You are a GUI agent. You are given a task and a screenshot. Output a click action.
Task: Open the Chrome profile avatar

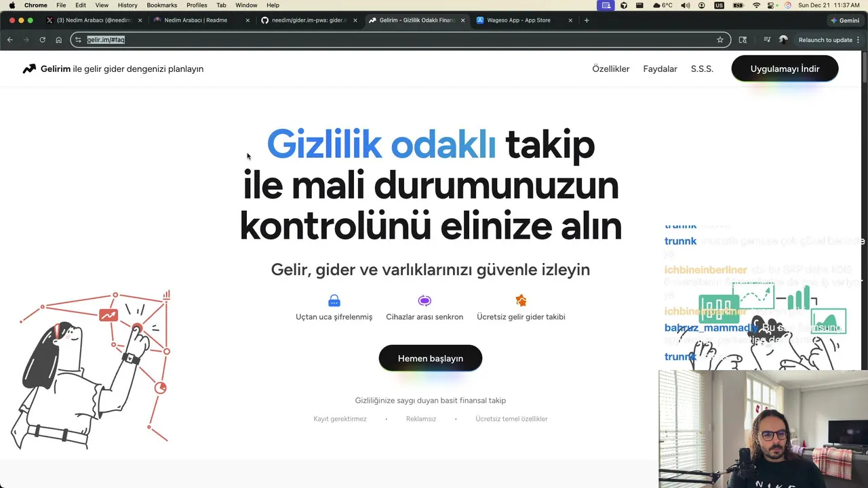point(783,40)
